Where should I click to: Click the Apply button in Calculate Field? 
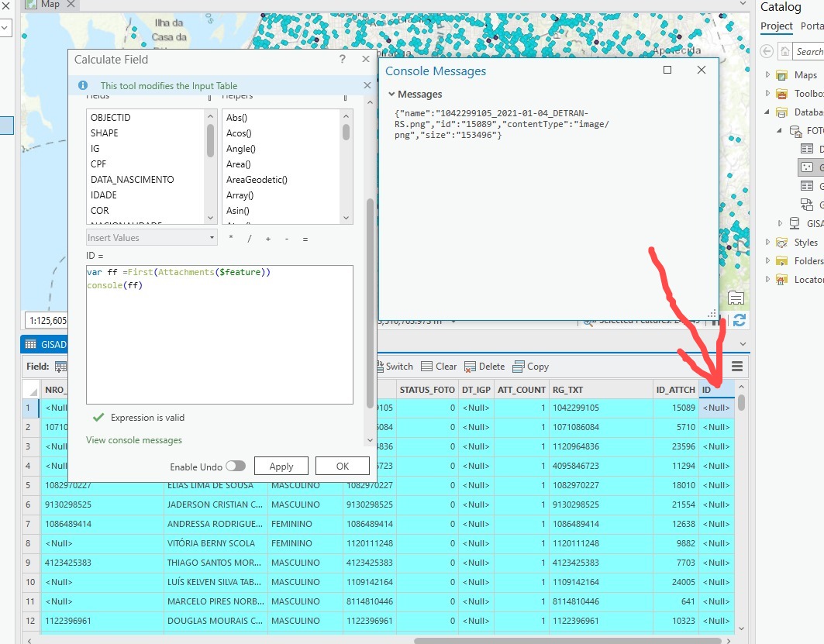point(281,466)
